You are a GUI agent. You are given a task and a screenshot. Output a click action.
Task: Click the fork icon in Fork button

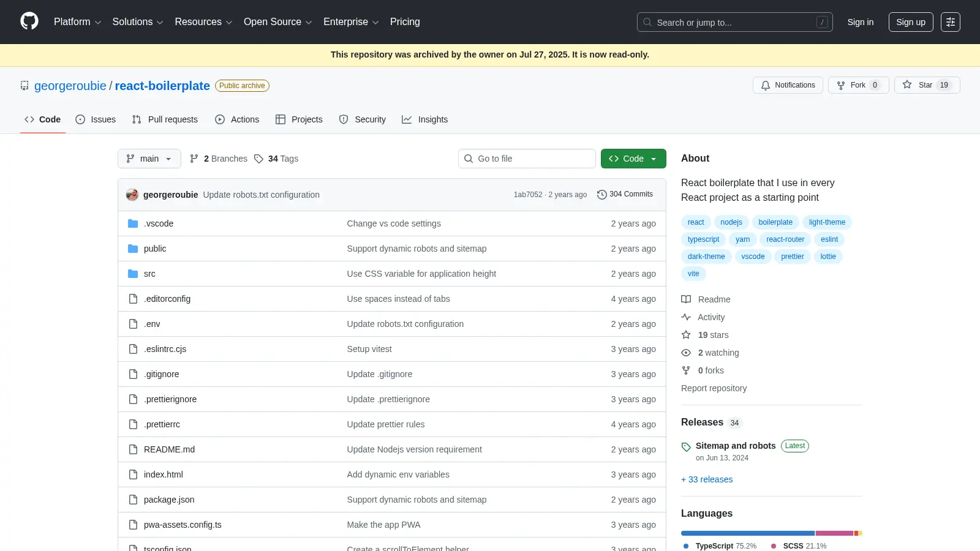(x=841, y=86)
